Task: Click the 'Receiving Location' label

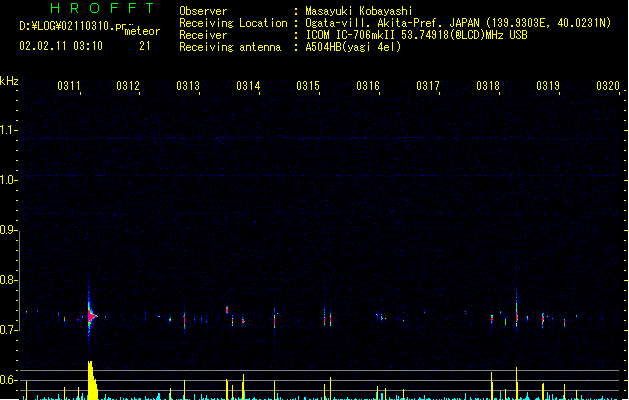Action: 233,23
